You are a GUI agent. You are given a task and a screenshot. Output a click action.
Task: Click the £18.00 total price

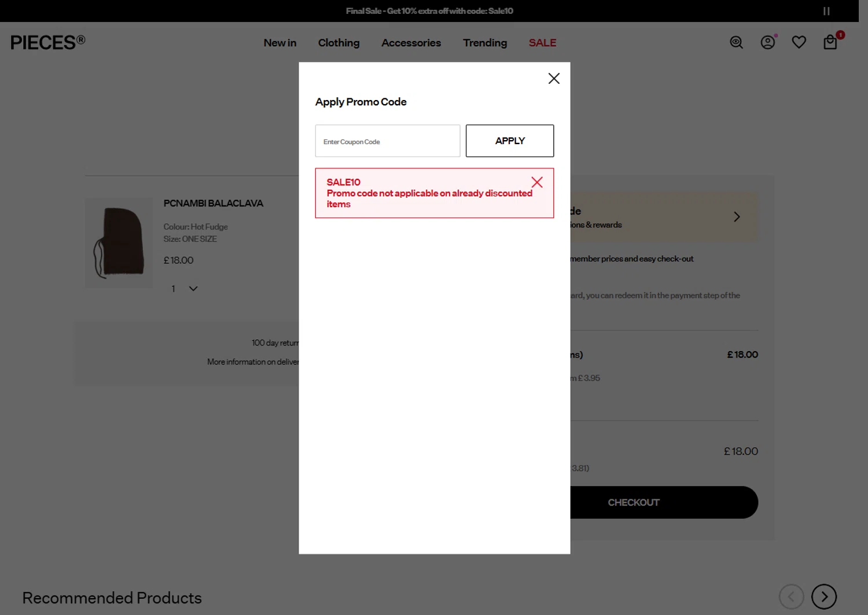point(741,451)
